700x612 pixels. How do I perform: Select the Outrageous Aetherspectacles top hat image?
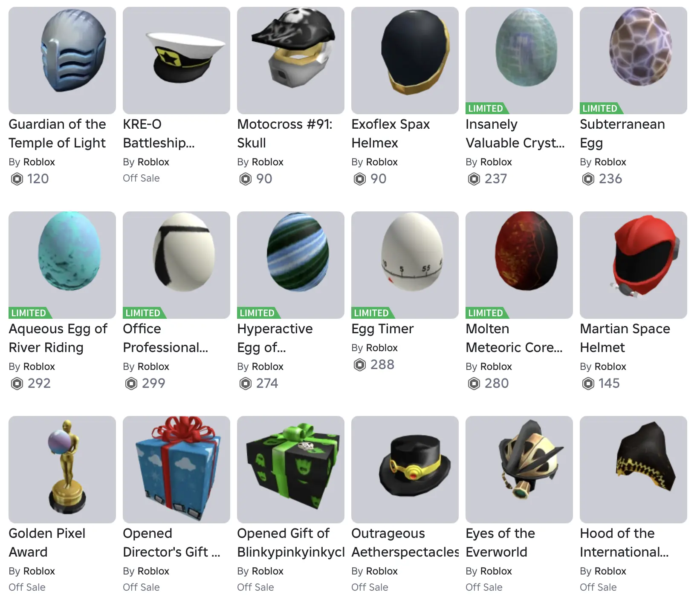(x=405, y=470)
